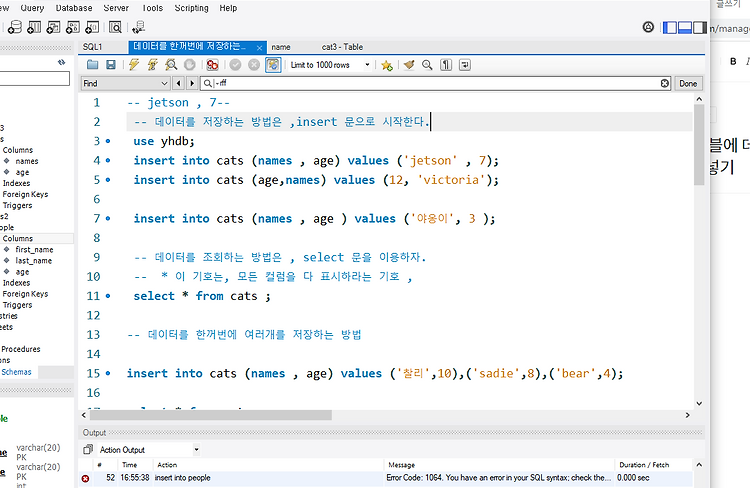Click the editor horizontal scrollbar thumb

tap(210, 415)
